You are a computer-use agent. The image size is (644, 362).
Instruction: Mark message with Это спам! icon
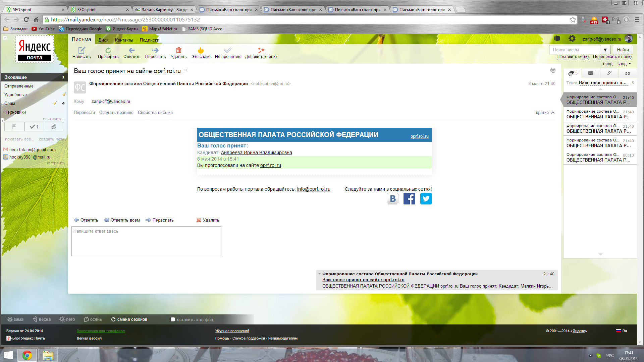tap(201, 51)
